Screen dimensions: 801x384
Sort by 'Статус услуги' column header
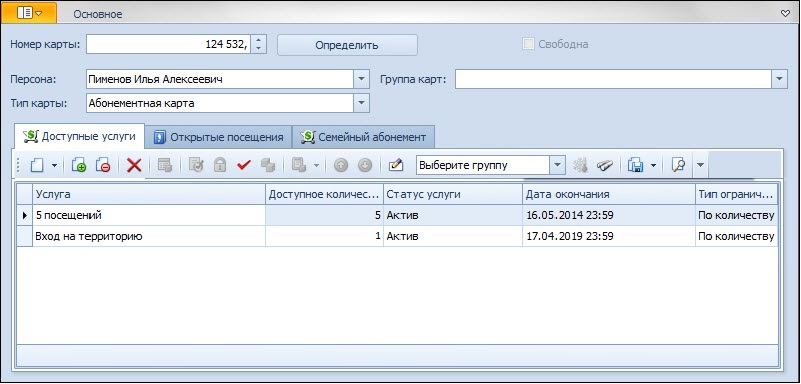[453, 194]
